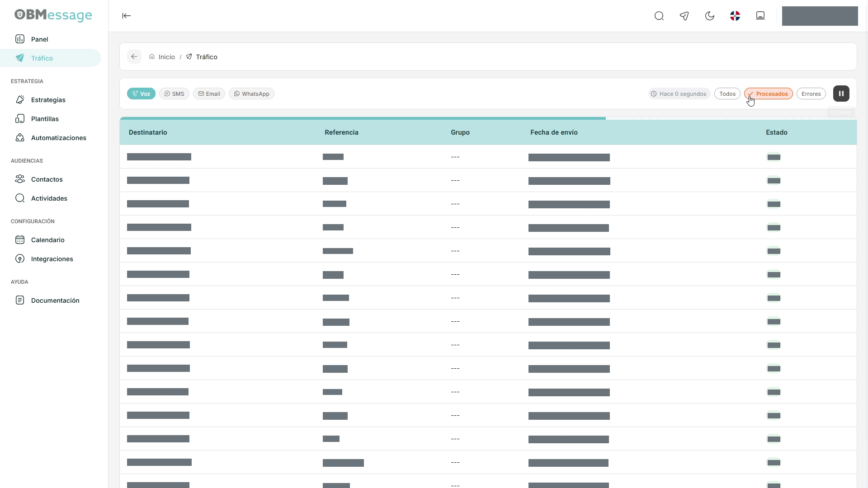
Task: Switch to WhatsApp channel filter
Action: pyautogui.click(x=251, y=94)
